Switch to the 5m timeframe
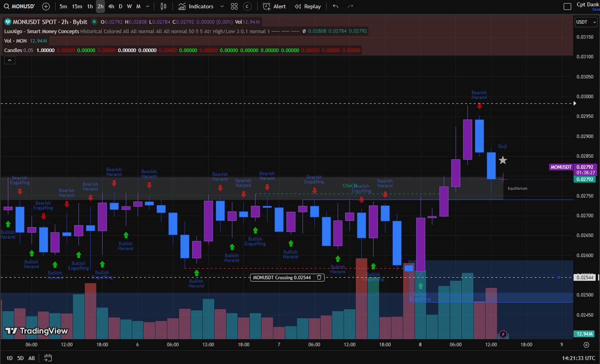The height and width of the screenshot is (364, 600). click(63, 6)
